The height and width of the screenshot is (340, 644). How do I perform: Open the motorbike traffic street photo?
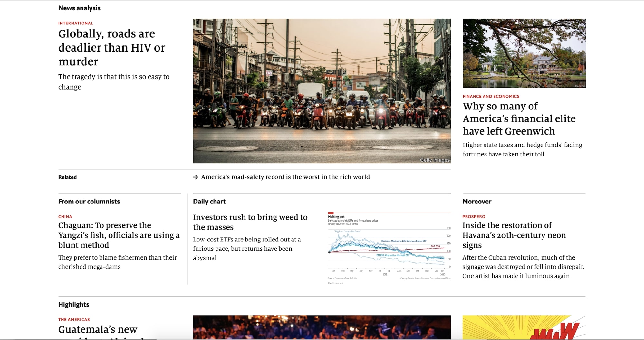point(322,91)
